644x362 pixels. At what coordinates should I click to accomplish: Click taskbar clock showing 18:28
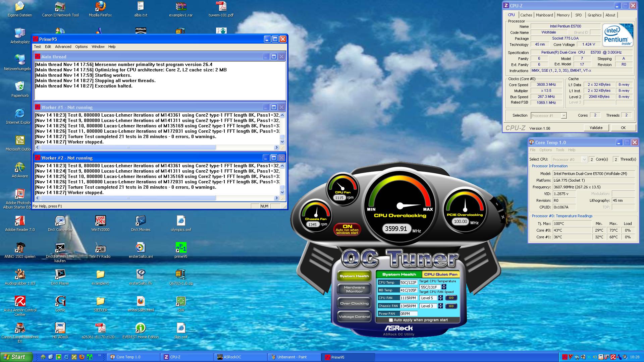tap(635, 357)
